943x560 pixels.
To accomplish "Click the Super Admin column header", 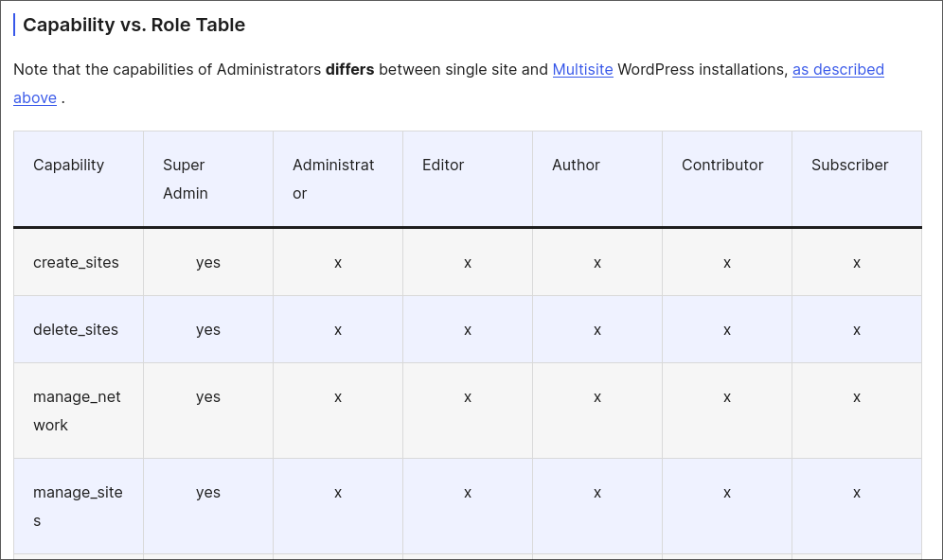I will 184,178.
